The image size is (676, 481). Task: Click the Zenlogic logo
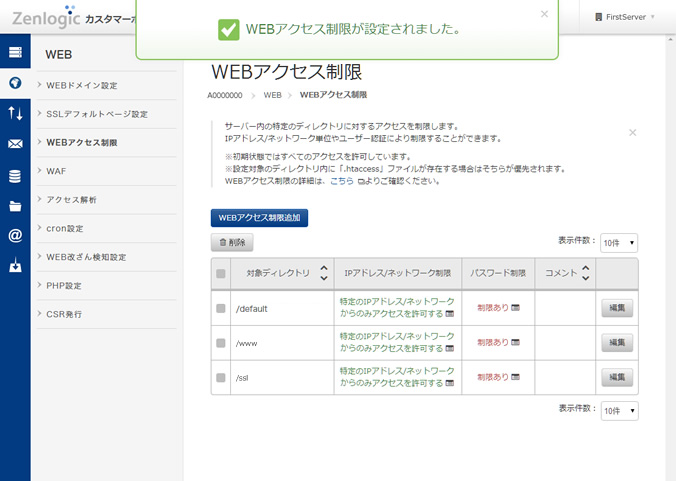[x=46, y=16]
